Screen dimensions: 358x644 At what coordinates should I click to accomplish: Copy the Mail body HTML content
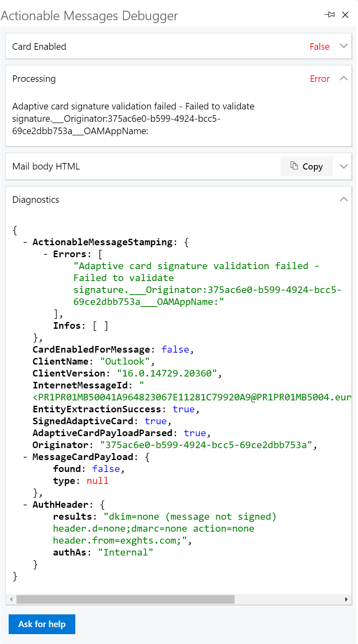(x=307, y=166)
